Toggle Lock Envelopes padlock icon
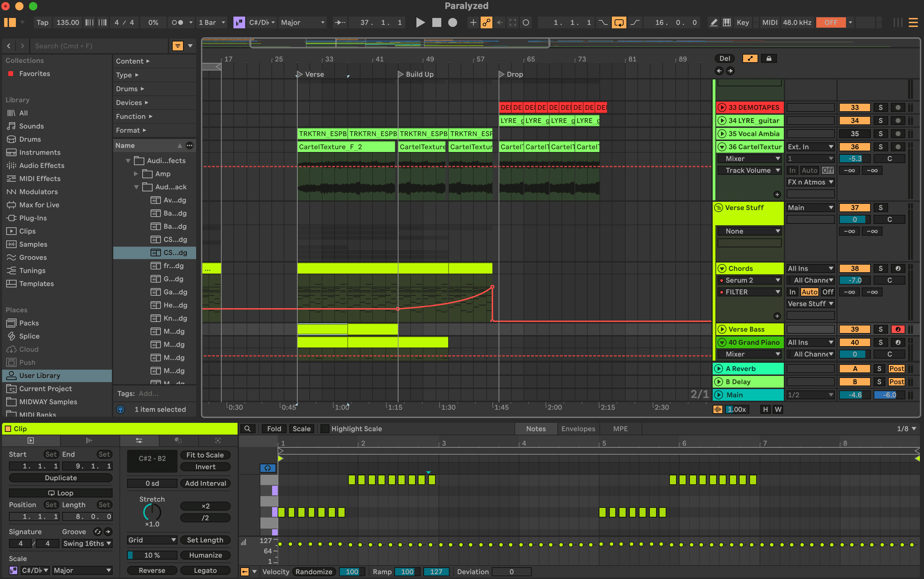The width and height of the screenshot is (924, 579). (x=769, y=59)
